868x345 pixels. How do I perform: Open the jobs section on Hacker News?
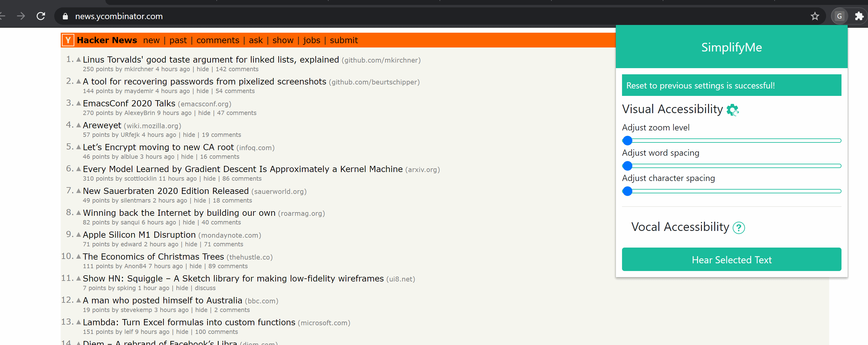point(312,40)
